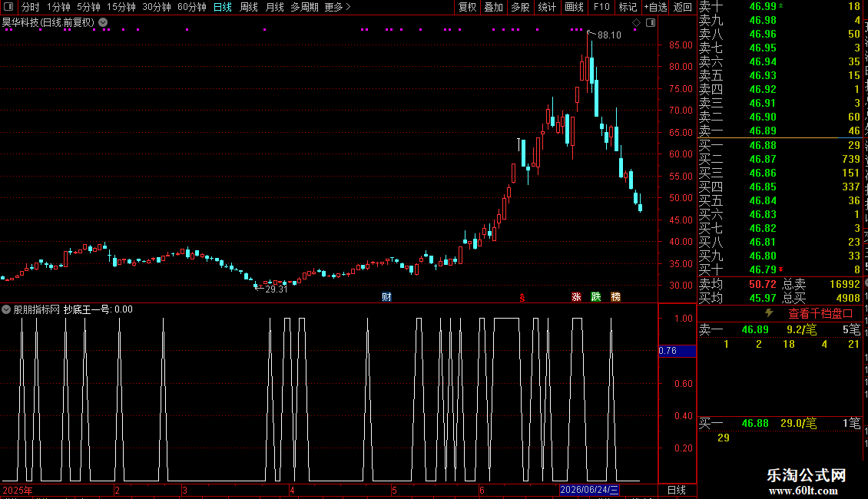The image size is (868, 499).
Task: Click the 榜 ranking marker on chart
Action: [615, 297]
